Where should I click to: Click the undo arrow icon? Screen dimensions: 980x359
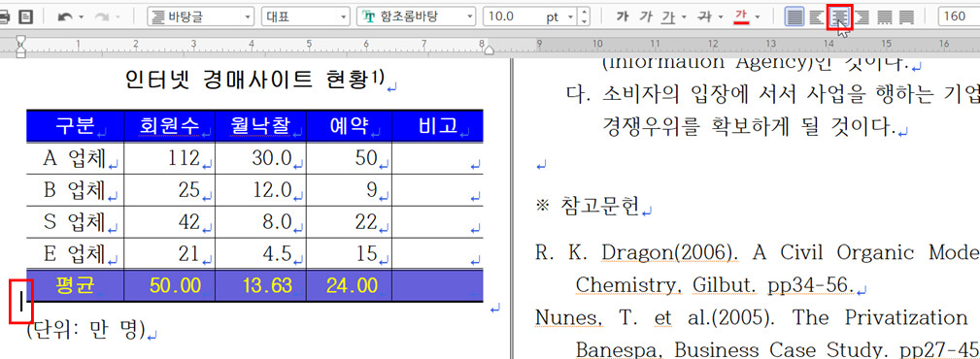click(64, 16)
